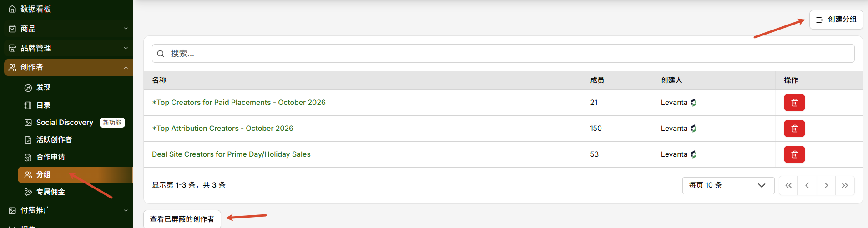Open the 每页 10 条 page size dropdown

point(728,185)
